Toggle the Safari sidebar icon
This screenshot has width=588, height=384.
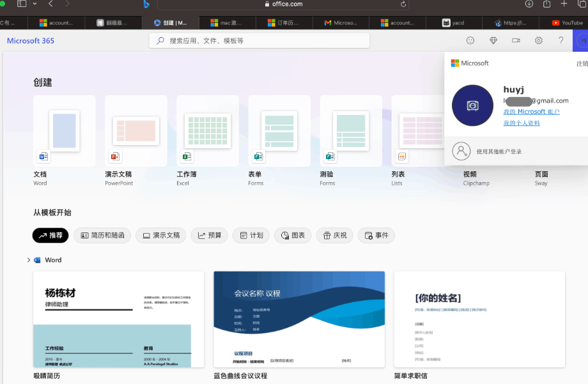[22, 4]
